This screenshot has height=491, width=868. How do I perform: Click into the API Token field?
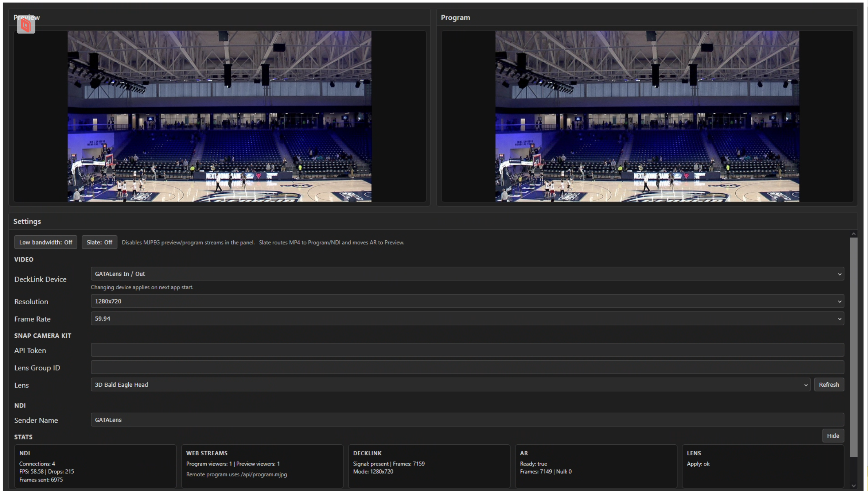(467, 350)
